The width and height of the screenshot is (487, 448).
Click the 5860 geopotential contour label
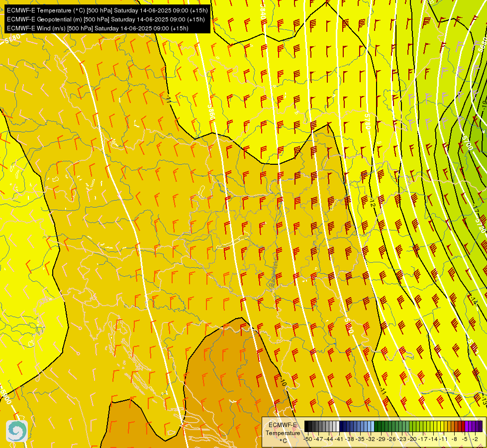pos(211,113)
